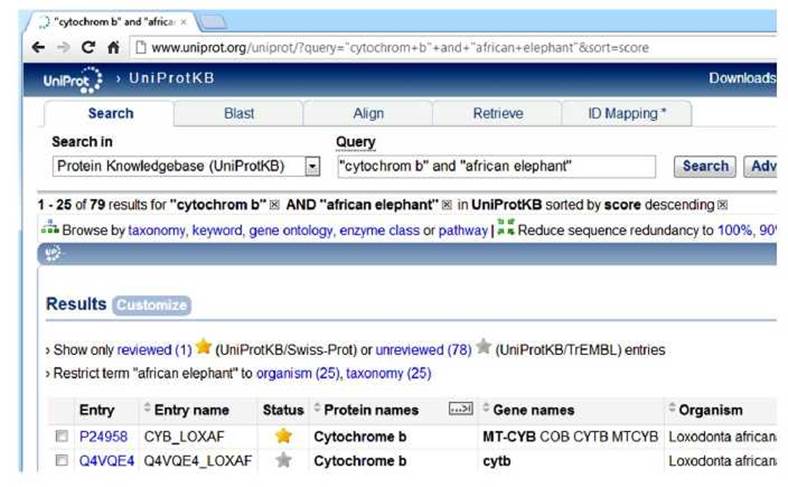This screenshot has height=487, width=788.
Task: Click the UniProt logo
Action: click(72, 79)
